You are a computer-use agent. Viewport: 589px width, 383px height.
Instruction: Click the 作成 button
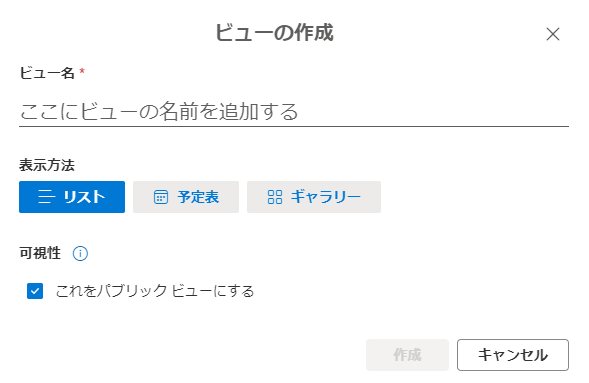408,355
